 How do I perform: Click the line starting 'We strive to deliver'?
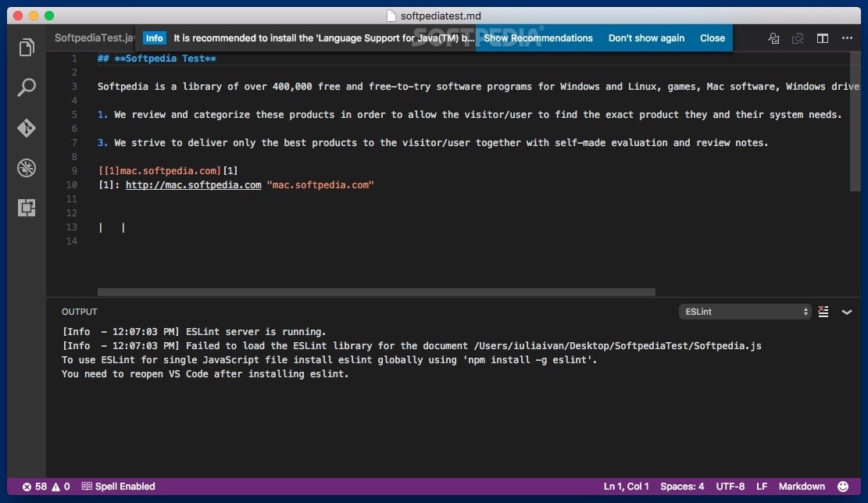point(433,143)
